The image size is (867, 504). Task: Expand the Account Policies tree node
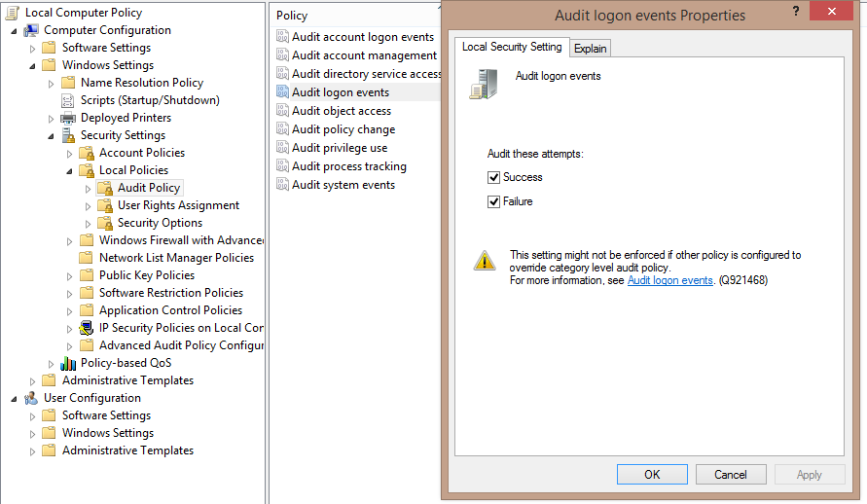click(70, 154)
